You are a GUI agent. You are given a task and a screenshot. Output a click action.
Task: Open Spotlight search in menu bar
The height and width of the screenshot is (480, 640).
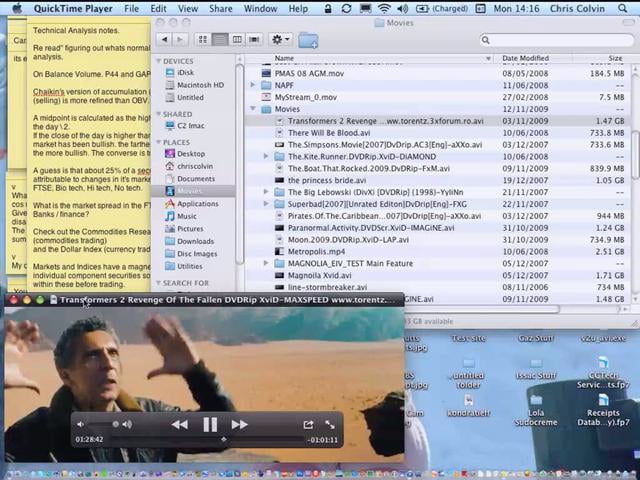622,8
